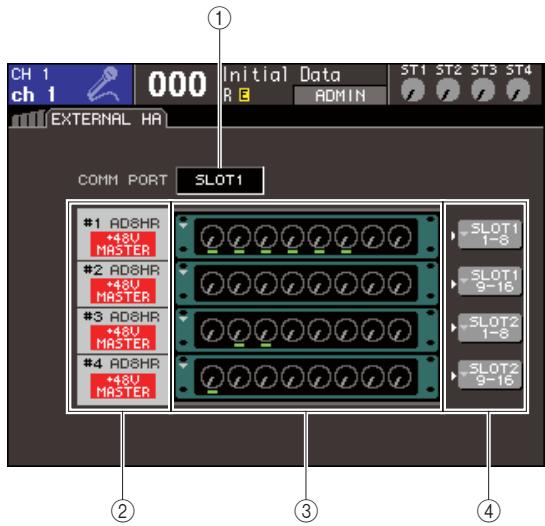Click first gain knob in #2 AD8HR rack
The image size is (545, 526).
[212, 283]
